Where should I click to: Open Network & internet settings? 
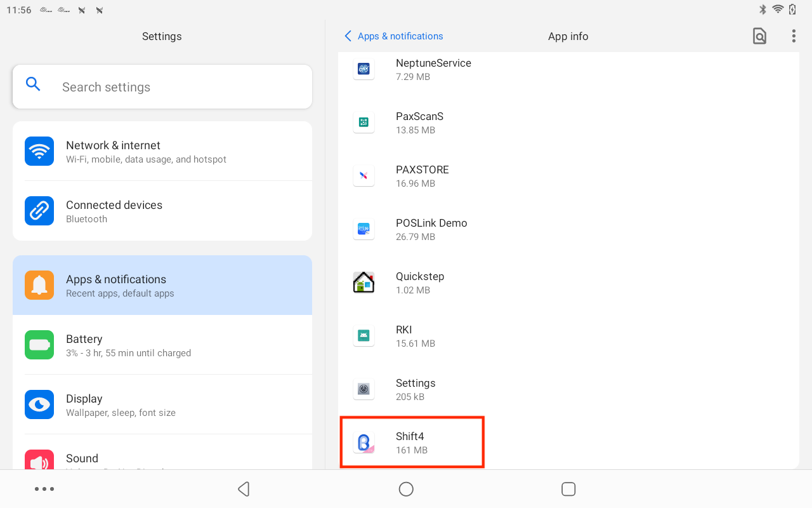(x=162, y=152)
